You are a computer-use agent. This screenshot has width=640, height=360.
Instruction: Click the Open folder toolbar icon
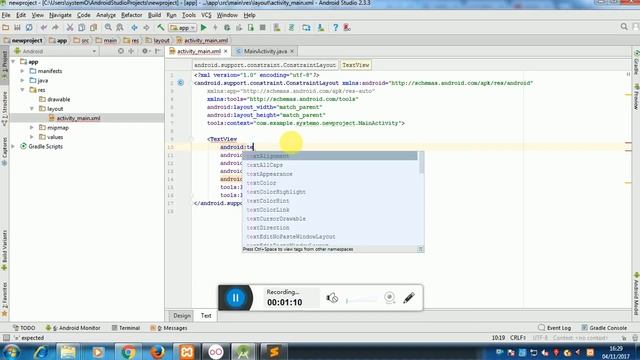6,28
